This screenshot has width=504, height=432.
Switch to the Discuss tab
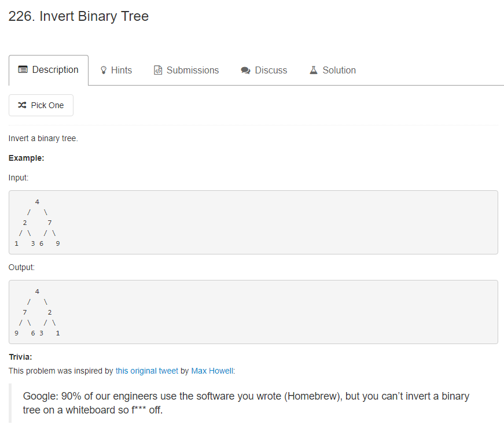(264, 69)
